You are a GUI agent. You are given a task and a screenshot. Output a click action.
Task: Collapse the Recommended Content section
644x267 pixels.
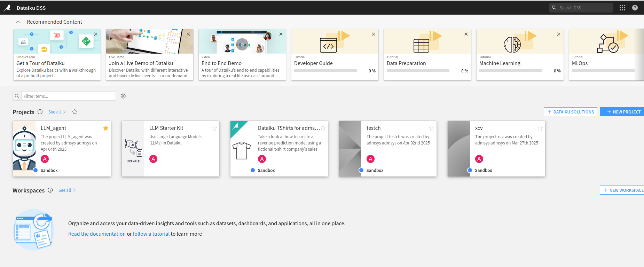tap(18, 22)
